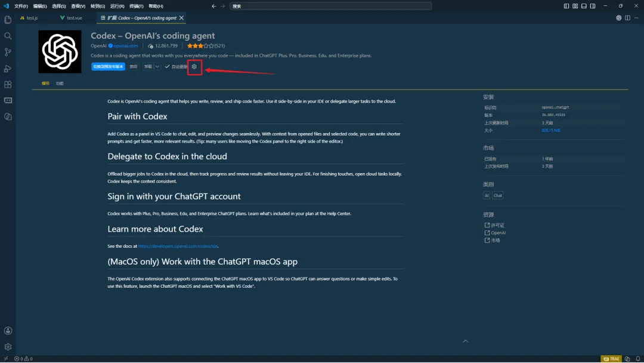The height and width of the screenshot is (363, 644).
Task: Open the 选择(S) menu
Action: (58, 6)
